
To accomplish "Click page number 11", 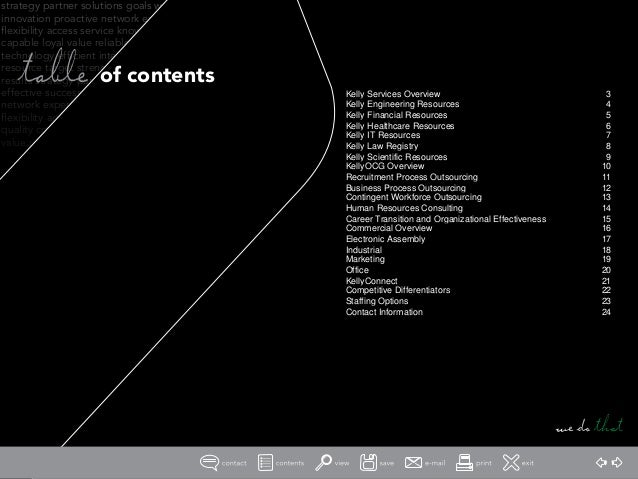I will click(x=606, y=177).
